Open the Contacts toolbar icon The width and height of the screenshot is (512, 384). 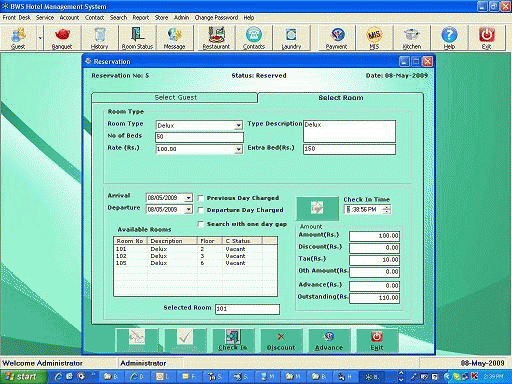coord(254,38)
